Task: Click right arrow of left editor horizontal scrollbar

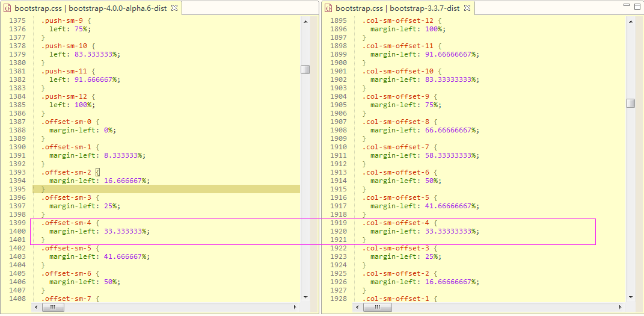Action: coord(295,307)
